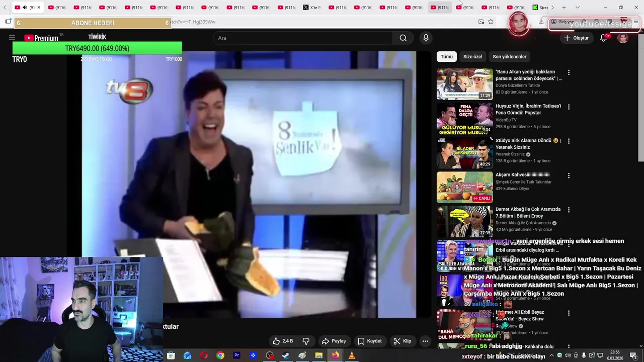Open the YouTube account avatar menu
The width and height of the screenshot is (644, 362).
(623, 38)
